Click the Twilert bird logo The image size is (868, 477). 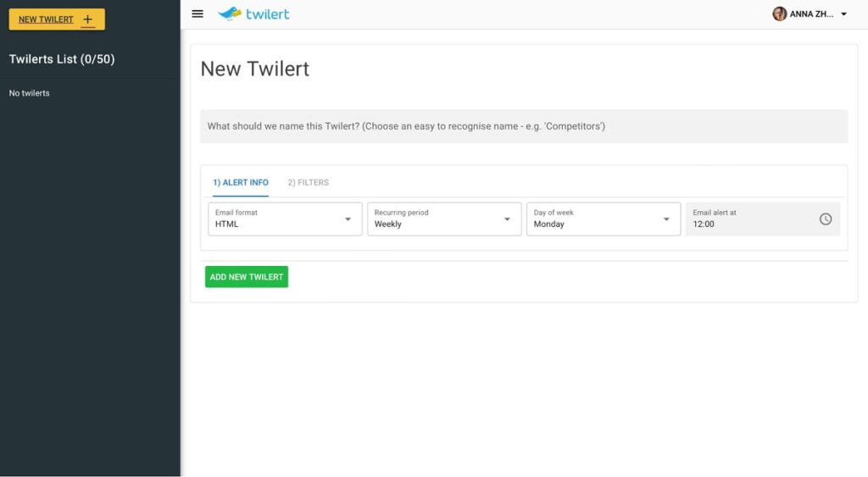[x=230, y=14]
